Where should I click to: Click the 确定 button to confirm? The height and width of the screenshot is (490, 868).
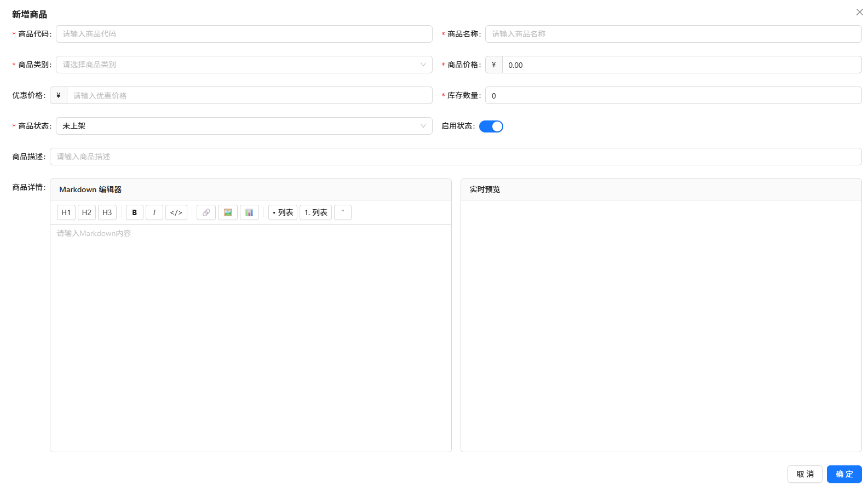[844, 474]
